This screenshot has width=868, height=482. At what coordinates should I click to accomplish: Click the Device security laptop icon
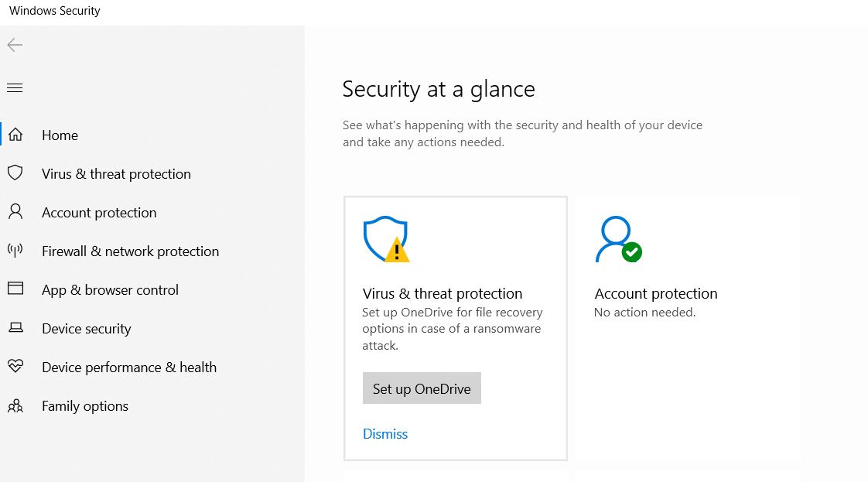click(x=15, y=327)
